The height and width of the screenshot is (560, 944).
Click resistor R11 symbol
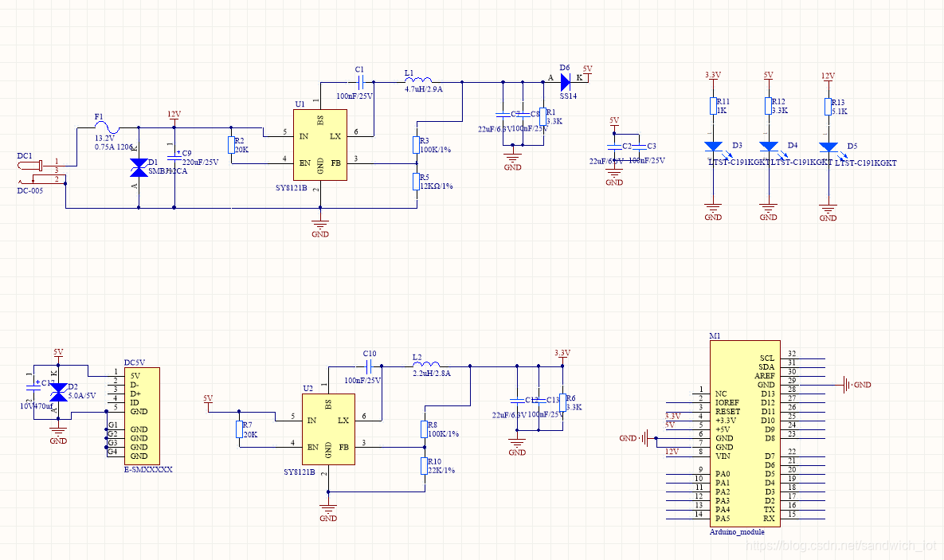714,106
